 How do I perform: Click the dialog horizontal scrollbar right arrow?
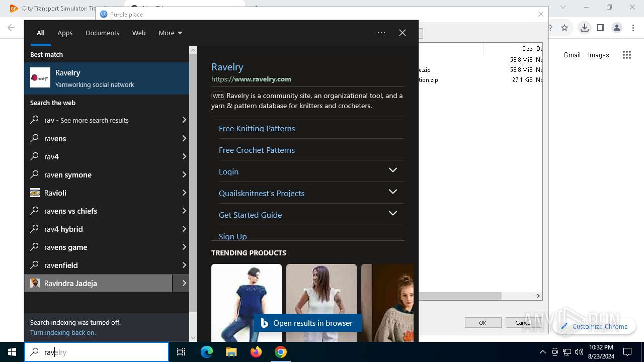tap(538, 296)
